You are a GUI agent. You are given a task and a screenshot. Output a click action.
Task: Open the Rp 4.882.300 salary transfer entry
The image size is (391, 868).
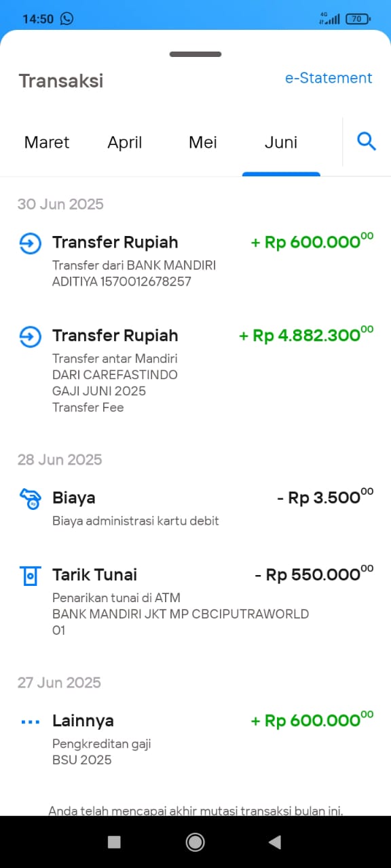pyautogui.click(x=195, y=371)
